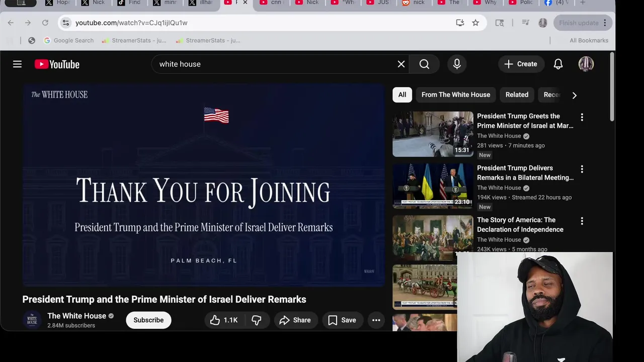This screenshot has width=644, height=362.
Task: Open the Create menu
Action: pos(521,64)
